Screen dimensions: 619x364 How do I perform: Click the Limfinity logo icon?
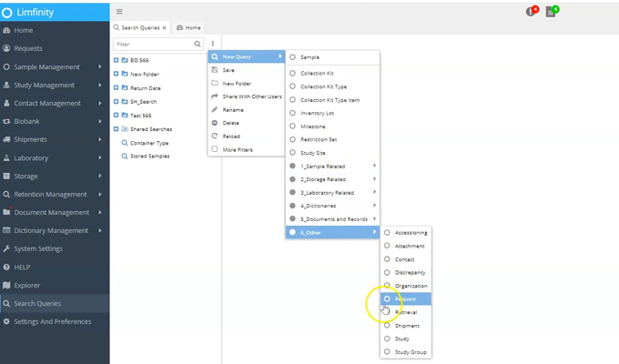click(6, 13)
